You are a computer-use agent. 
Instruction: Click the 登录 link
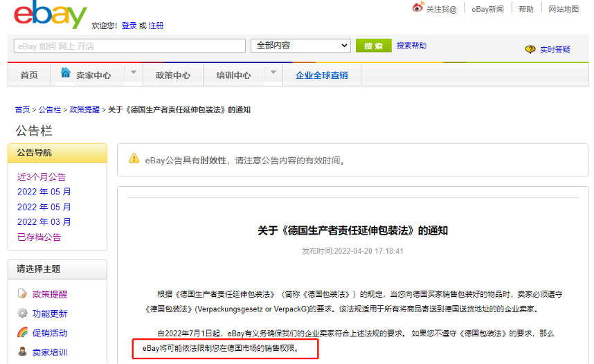pyautogui.click(x=129, y=26)
